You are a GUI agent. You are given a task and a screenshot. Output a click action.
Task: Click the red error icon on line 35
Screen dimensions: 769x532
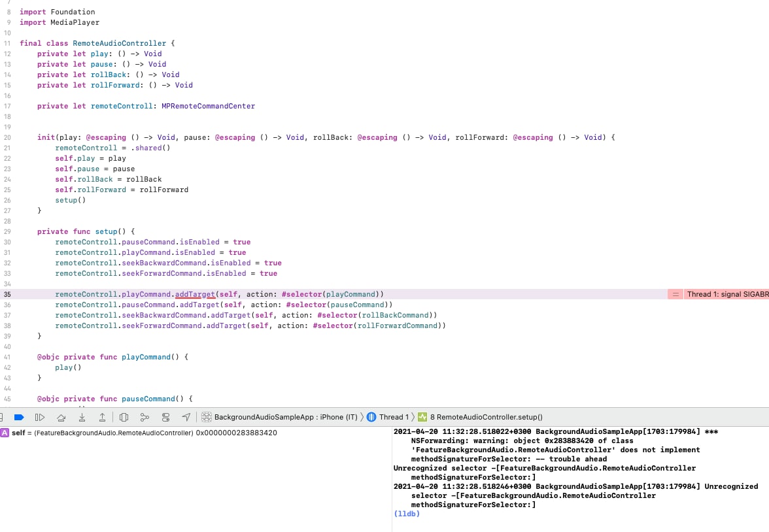click(x=675, y=294)
